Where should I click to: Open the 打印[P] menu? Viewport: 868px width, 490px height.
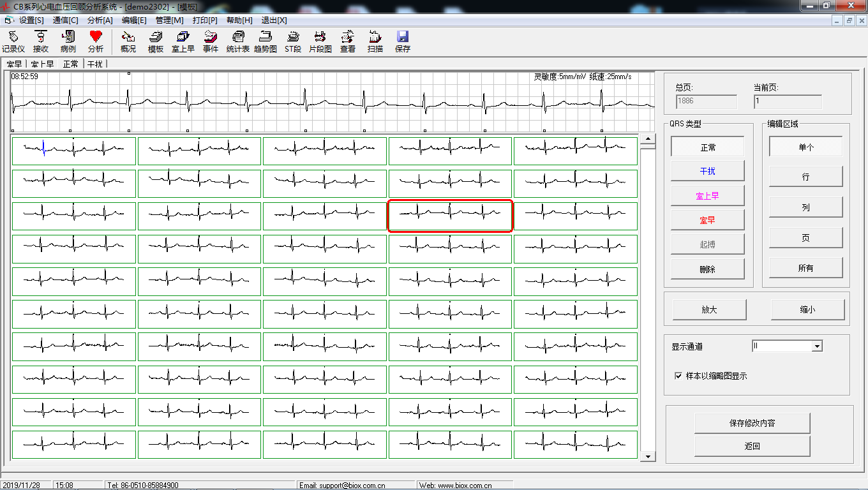(205, 20)
